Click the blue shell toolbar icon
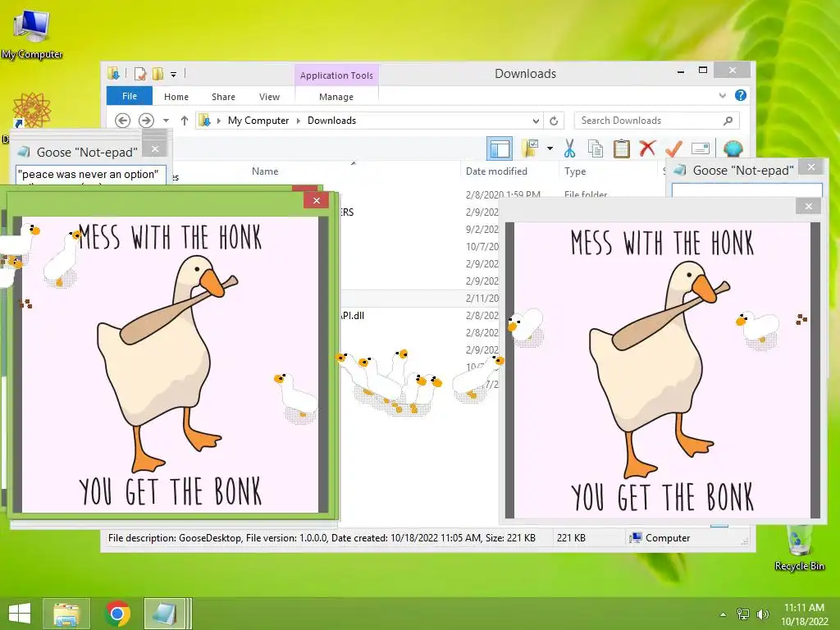 [733, 148]
